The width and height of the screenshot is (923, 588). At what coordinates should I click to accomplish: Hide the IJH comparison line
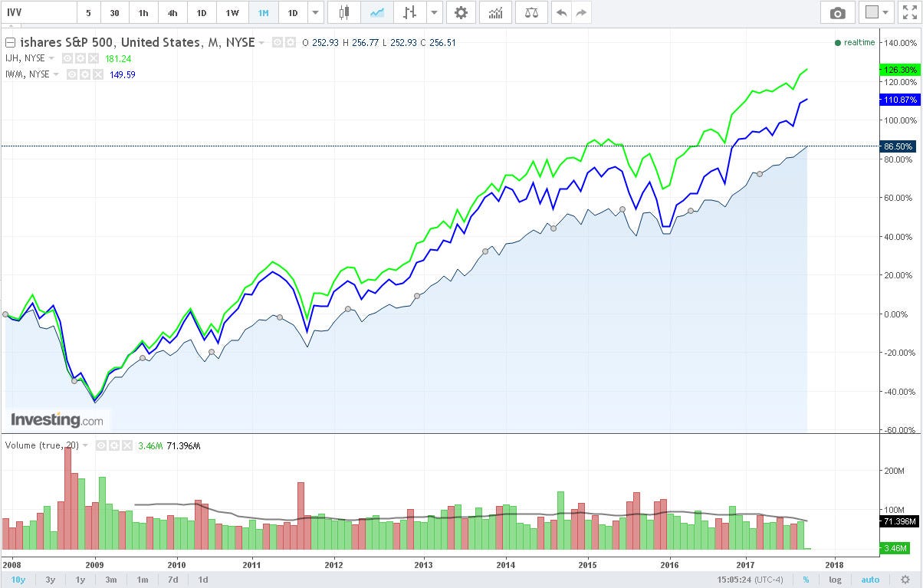pyautogui.click(x=67, y=58)
